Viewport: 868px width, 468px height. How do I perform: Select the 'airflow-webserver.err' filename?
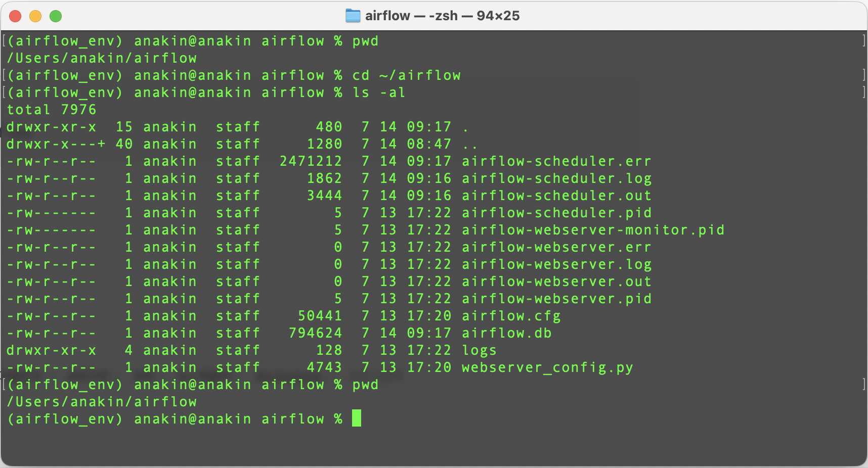pos(556,247)
